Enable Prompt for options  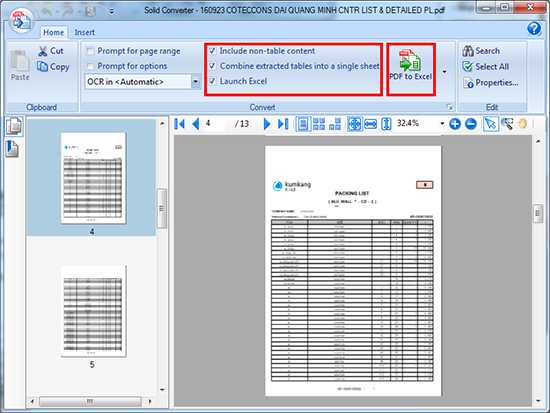pyautogui.click(x=90, y=66)
